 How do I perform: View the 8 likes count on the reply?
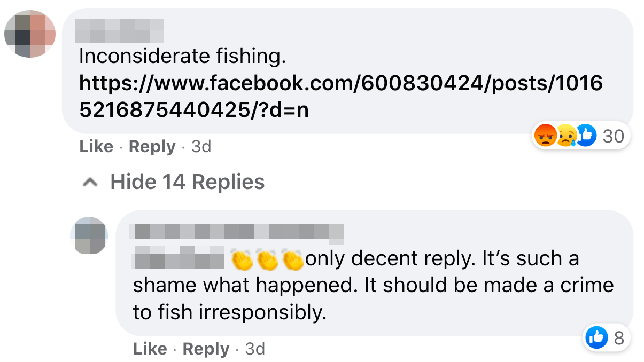(619, 337)
